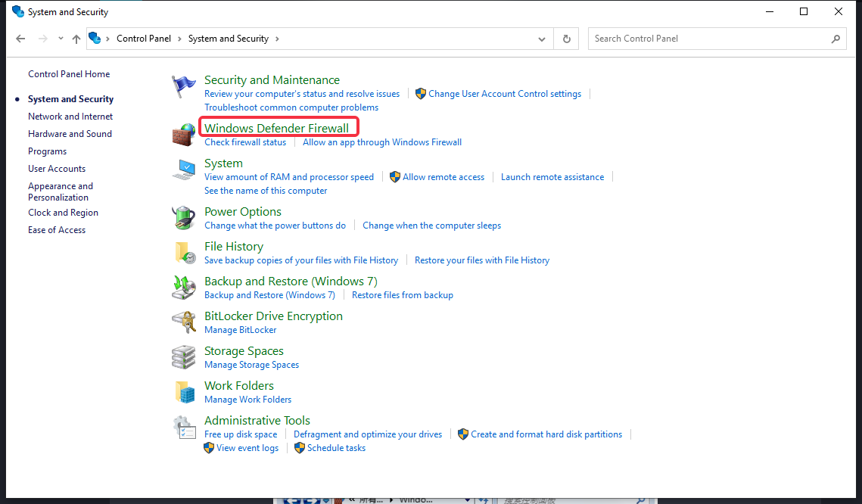Screen dimensions: 862x504
Task: Expand the address bar history dropdown
Action: tap(542, 39)
